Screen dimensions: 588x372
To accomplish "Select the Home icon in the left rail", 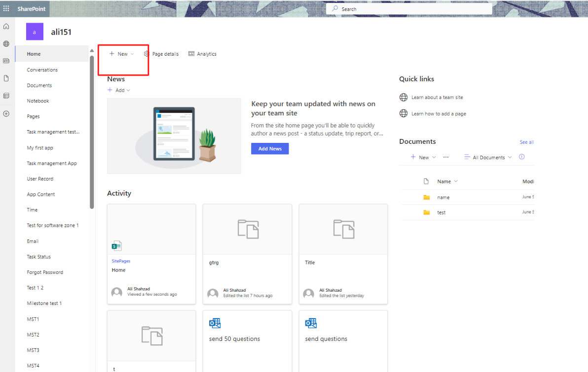I will (6, 26).
